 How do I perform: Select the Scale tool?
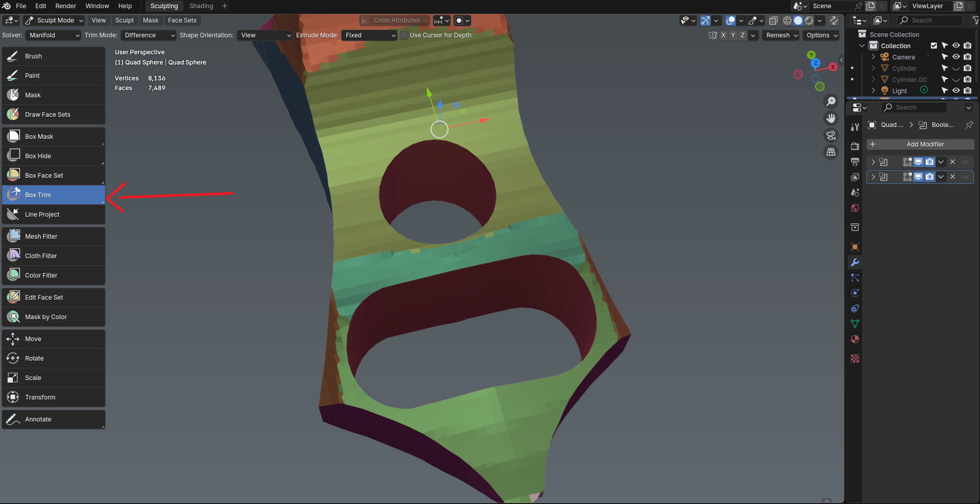[53, 378]
